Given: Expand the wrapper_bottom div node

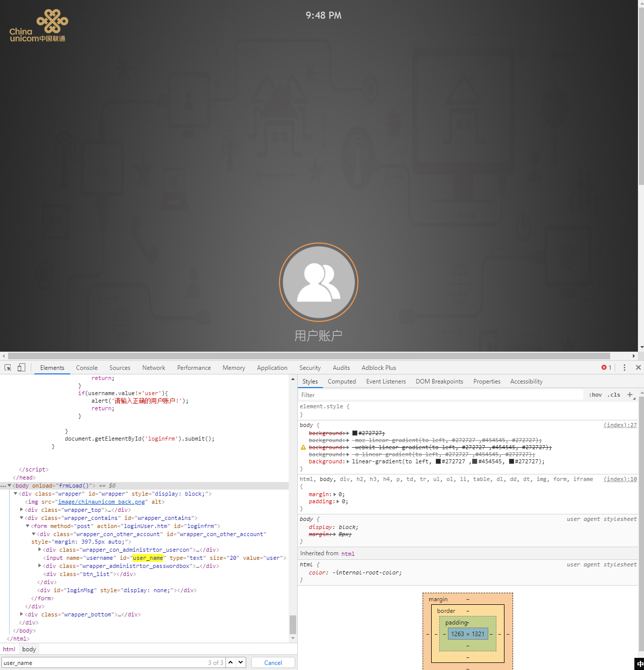Looking at the screenshot, I should tap(21, 614).
